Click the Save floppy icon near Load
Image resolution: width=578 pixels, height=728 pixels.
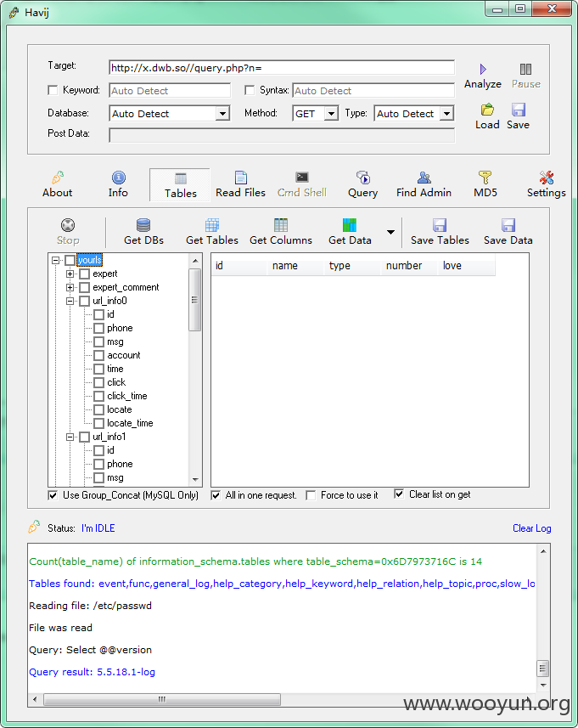(x=518, y=110)
